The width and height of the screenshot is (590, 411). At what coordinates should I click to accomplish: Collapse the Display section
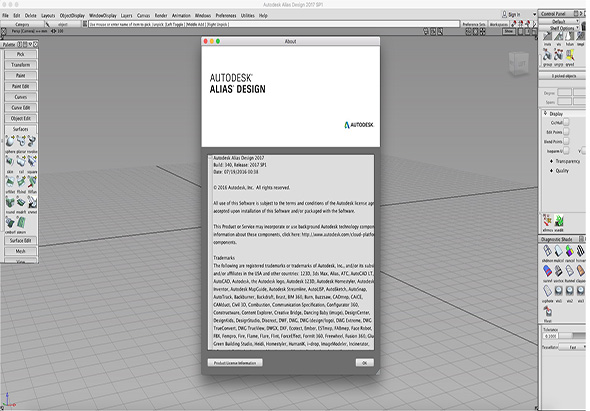pyautogui.click(x=546, y=113)
